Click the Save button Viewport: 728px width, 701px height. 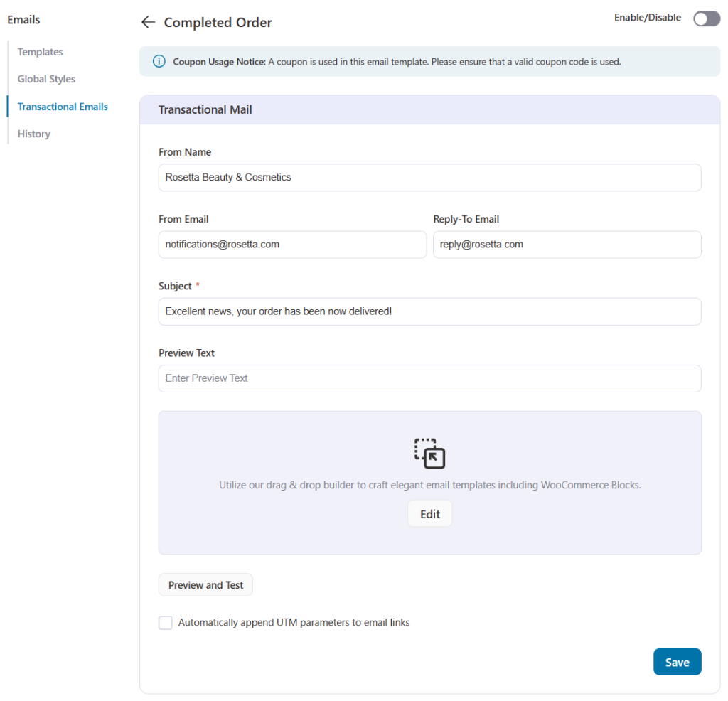pyautogui.click(x=677, y=661)
